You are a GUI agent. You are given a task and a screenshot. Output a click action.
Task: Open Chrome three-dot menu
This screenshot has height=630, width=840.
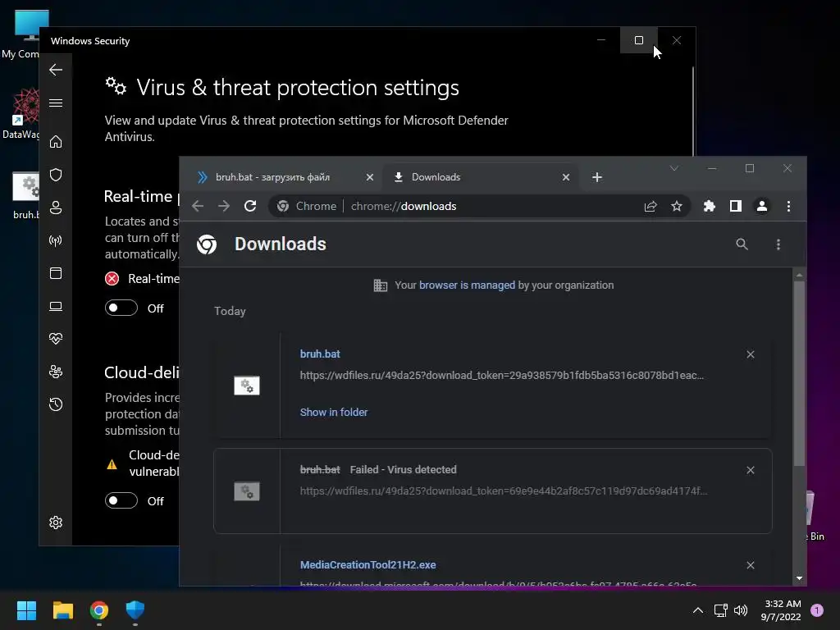coord(788,206)
